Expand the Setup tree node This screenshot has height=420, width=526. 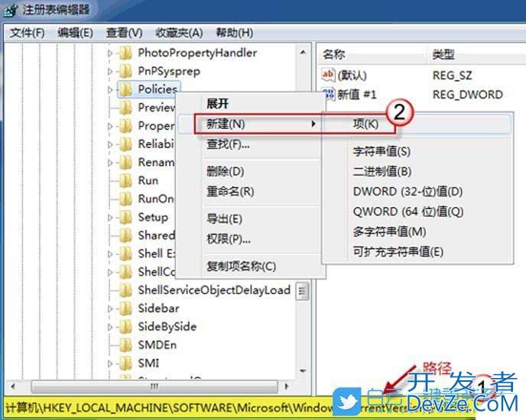110,218
